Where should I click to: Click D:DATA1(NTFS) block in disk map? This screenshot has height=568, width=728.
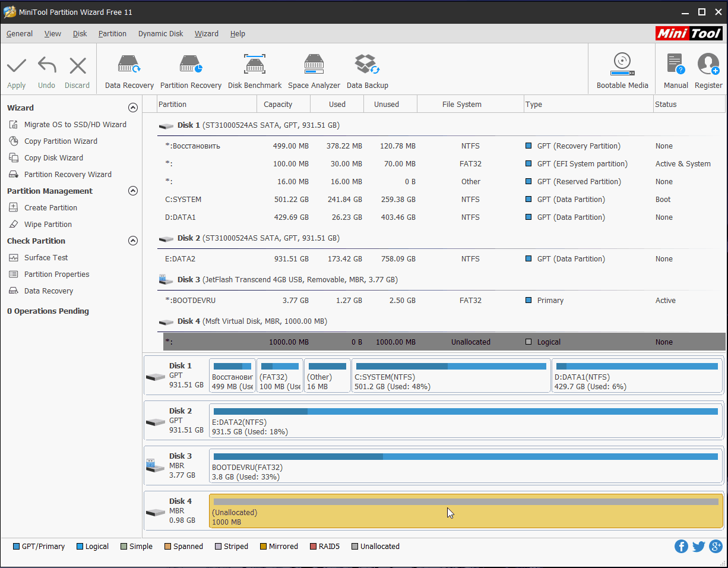point(637,375)
